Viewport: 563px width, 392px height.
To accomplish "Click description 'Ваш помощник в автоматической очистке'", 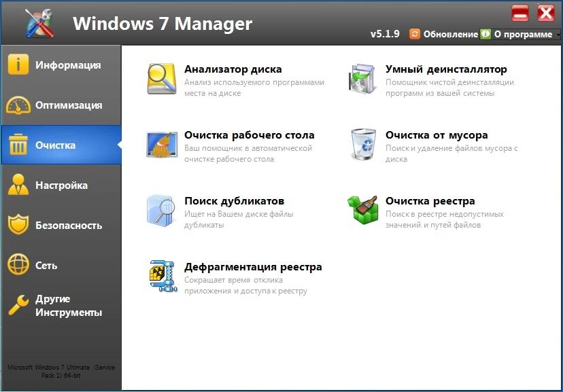I will coord(248,154).
